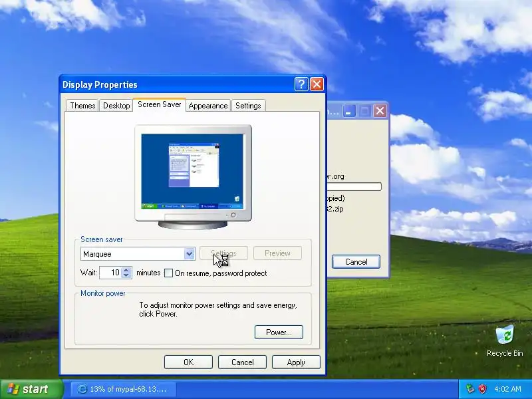Cancel the download in the background window

[356, 261]
